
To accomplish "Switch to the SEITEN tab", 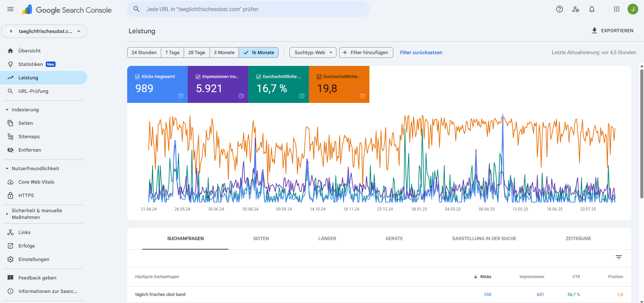I will 261,238.
